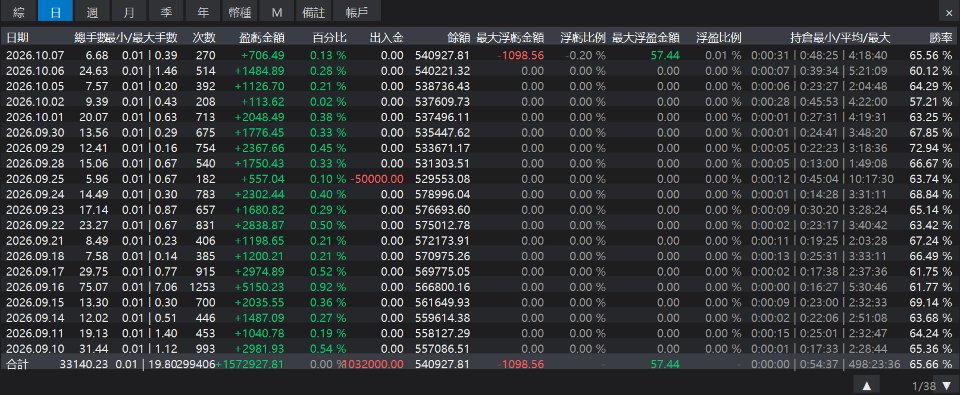Select the 2026.09.14 date cell
This screenshot has height=395, width=960.
[x=36, y=318]
